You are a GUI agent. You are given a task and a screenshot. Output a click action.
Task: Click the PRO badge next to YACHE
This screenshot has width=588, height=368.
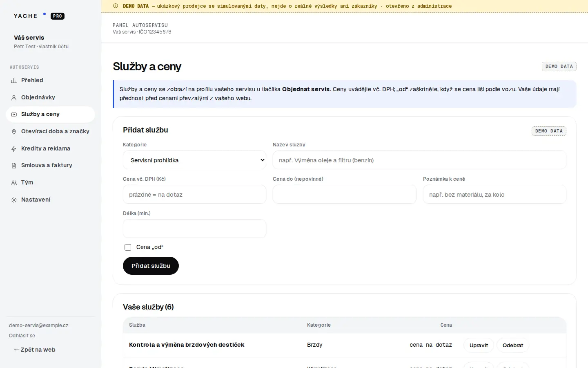pos(58,16)
